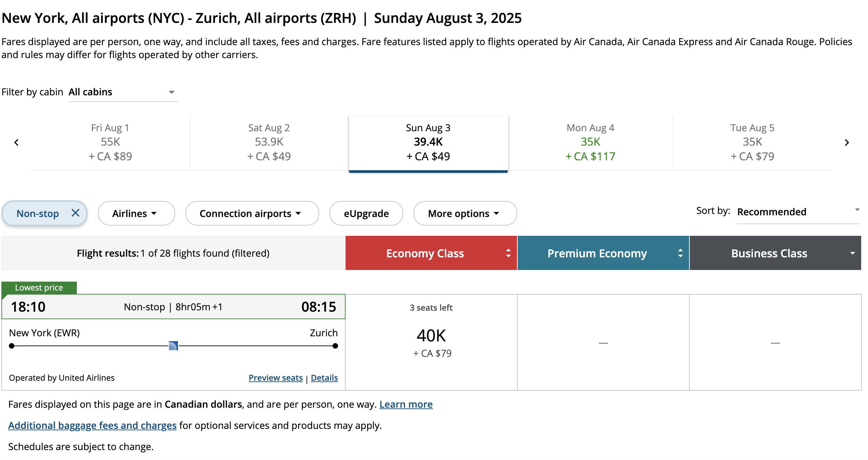Click the Learn more link
Image resolution: width=868 pixels, height=460 pixels.
(x=406, y=404)
